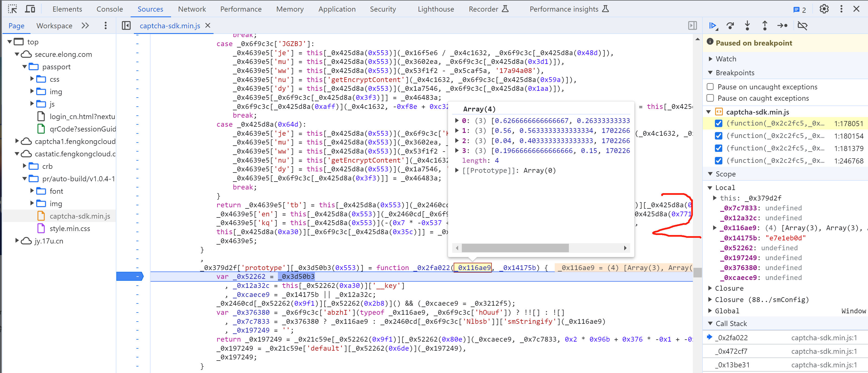Step out of current function

point(765,26)
